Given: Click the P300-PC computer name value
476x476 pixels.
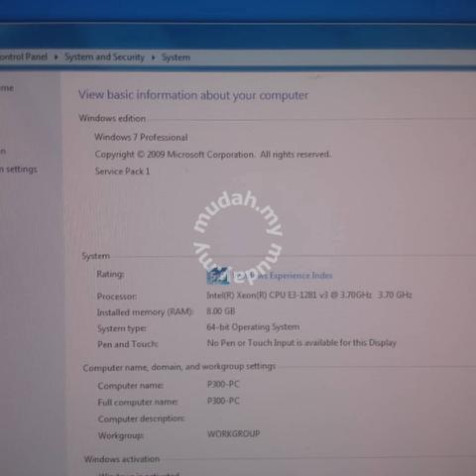Looking at the screenshot, I should tap(223, 384).
